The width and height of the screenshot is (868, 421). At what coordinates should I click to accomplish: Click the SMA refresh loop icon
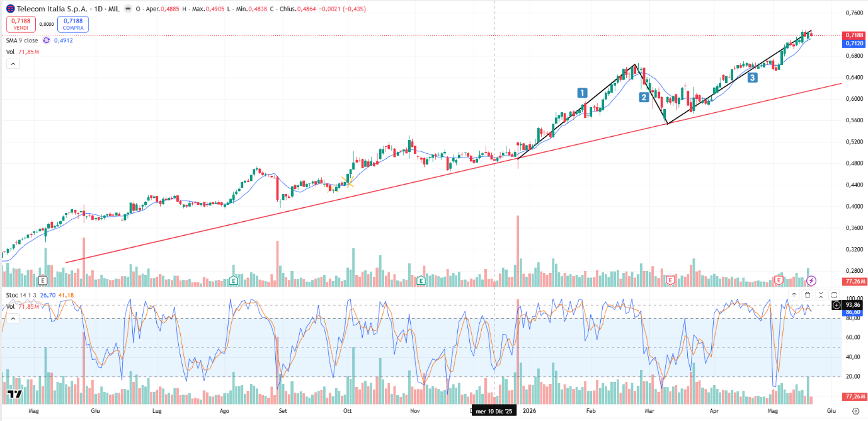click(x=46, y=40)
